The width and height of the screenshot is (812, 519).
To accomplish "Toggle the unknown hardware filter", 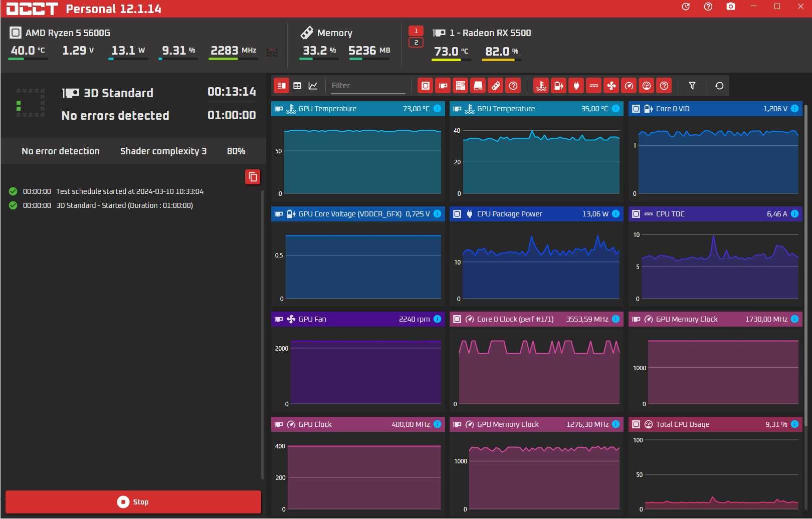I will (x=513, y=86).
